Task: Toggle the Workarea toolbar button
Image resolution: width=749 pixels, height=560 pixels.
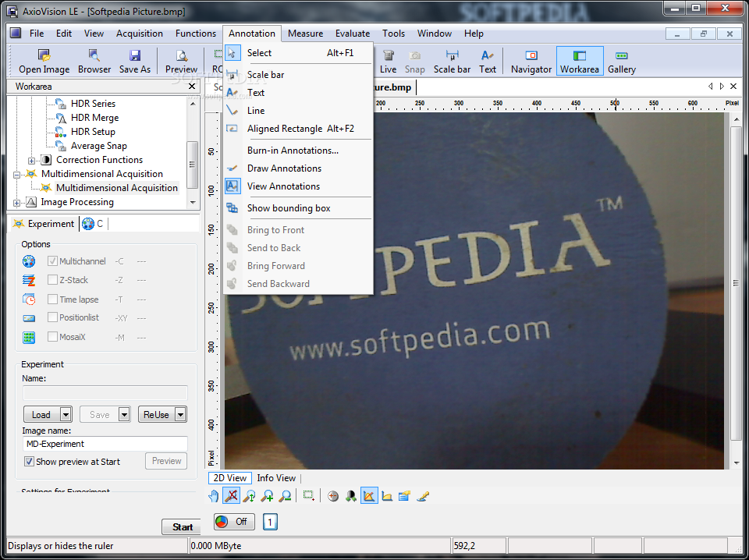Action: click(x=580, y=61)
